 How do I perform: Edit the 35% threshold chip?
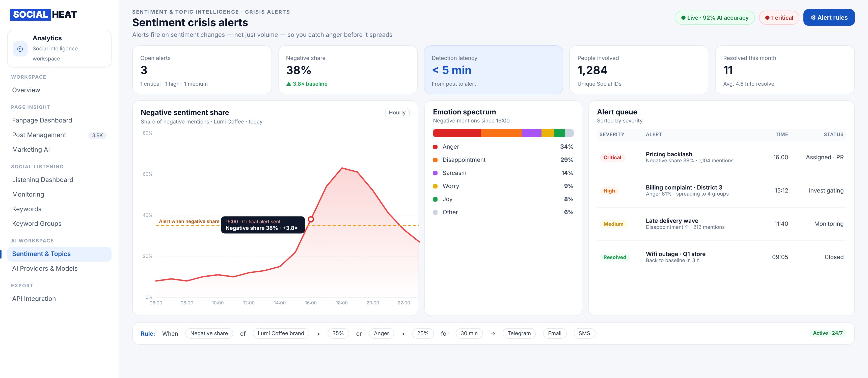338,333
